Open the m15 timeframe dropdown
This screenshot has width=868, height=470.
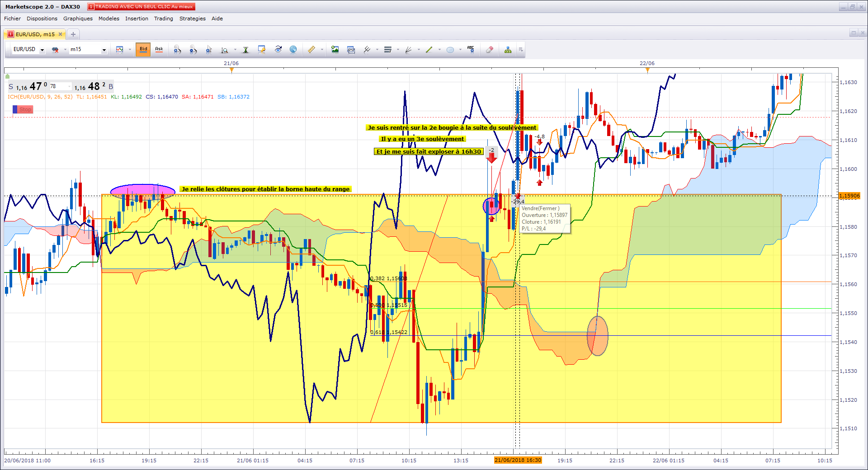point(104,50)
